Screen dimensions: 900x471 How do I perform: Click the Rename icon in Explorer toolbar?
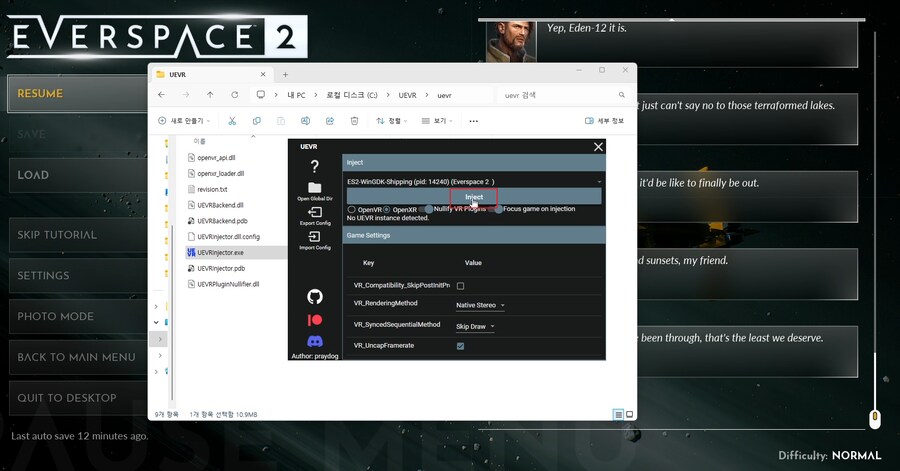click(305, 120)
